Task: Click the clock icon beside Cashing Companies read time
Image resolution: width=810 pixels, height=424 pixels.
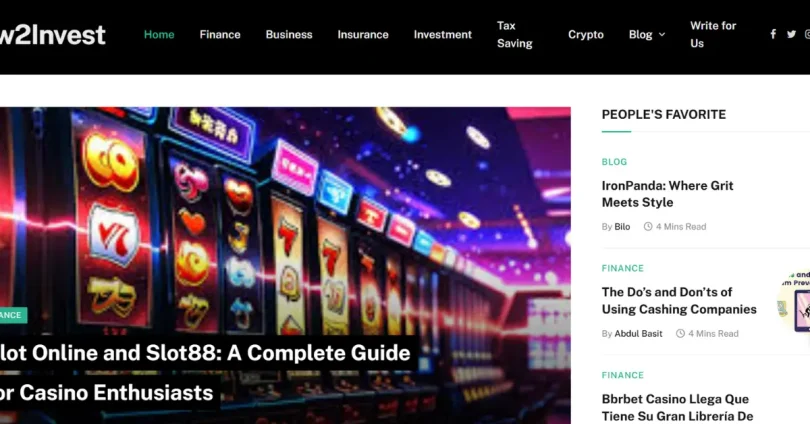Action: pyautogui.click(x=680, y=334)
